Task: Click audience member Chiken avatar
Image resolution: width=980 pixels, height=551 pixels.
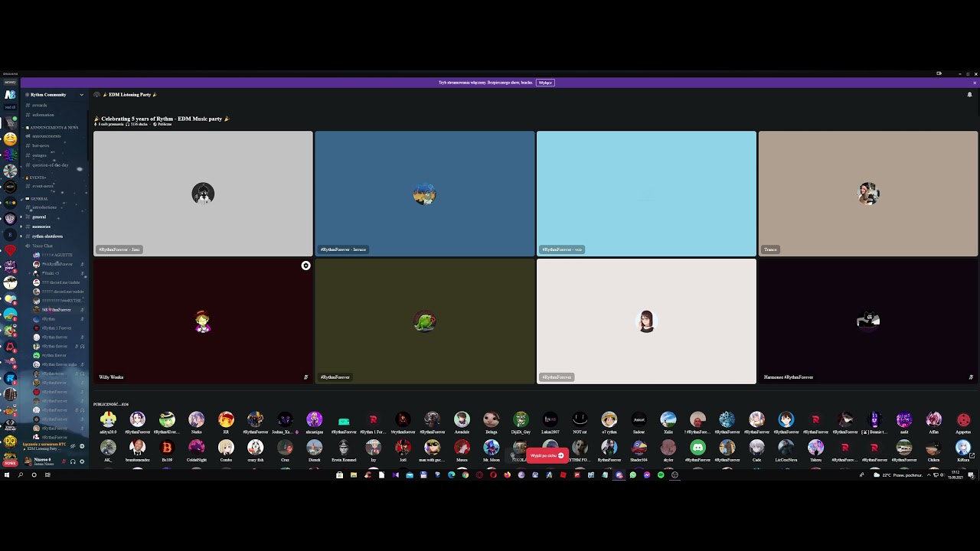Action: (x=933, y=447)
